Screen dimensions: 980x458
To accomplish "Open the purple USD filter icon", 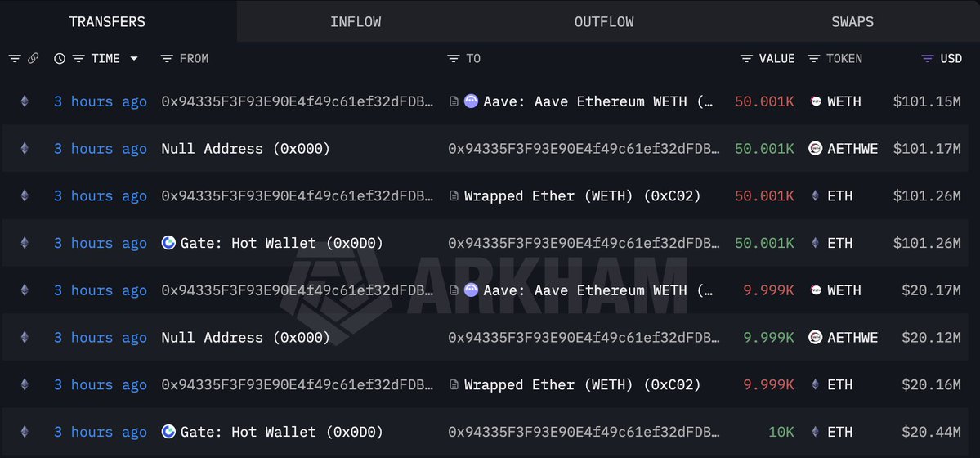I will (x=927, y=59).
